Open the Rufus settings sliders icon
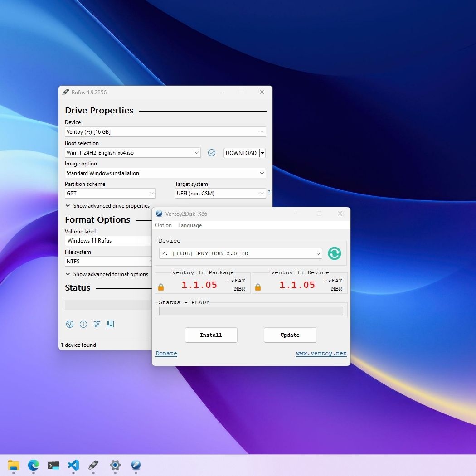476x476 pixels. pos(97,324)
